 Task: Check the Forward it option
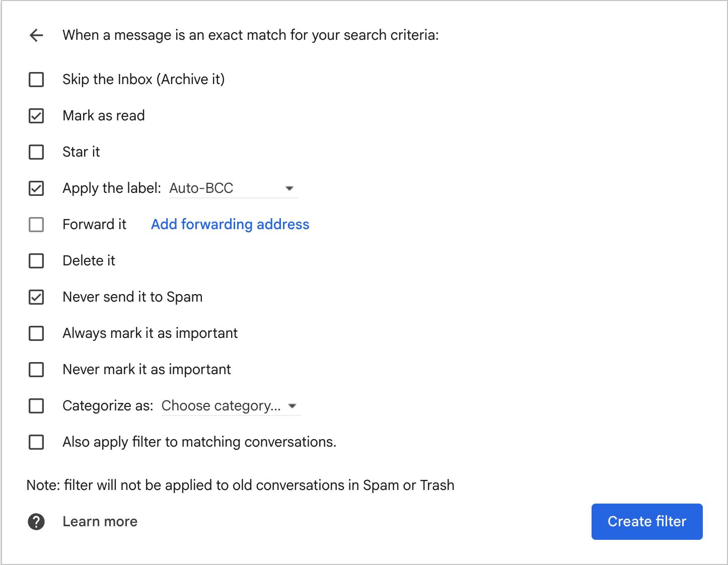point(36,225)
